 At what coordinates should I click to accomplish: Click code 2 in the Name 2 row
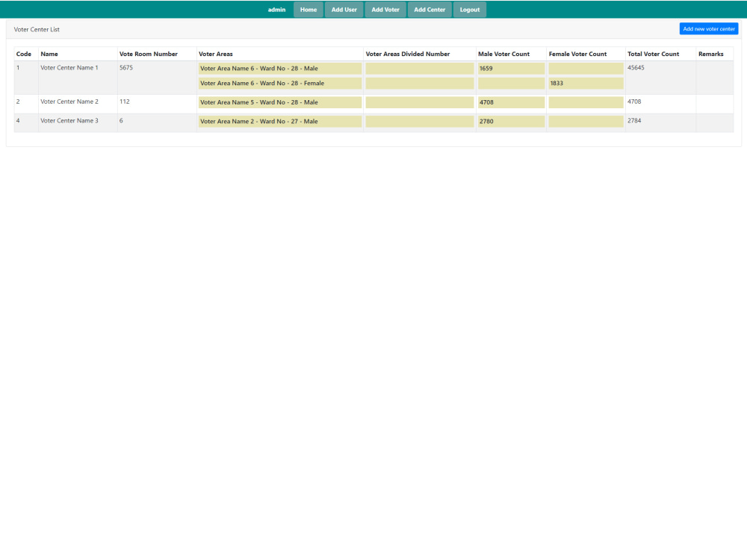[x=18, y=102]
